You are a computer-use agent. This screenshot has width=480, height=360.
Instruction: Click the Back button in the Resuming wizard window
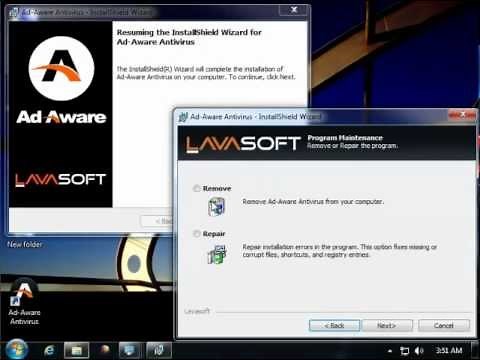(157, 221)
